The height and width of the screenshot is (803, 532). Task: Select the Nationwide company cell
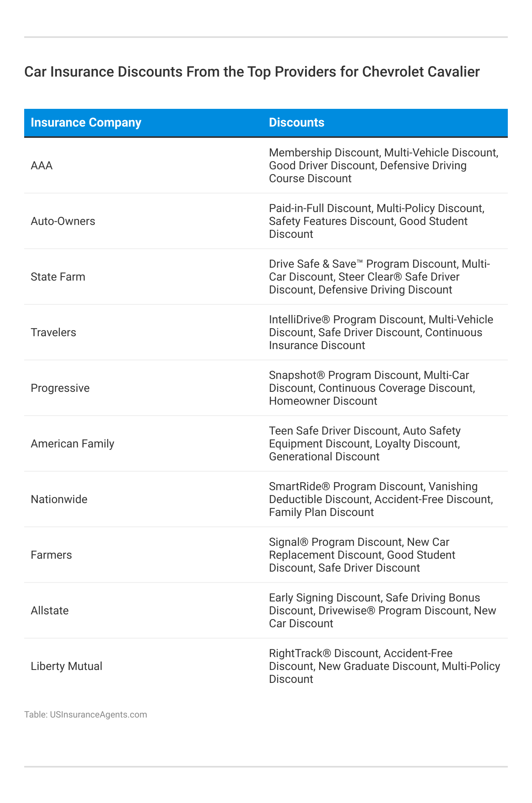coord(59,499)
